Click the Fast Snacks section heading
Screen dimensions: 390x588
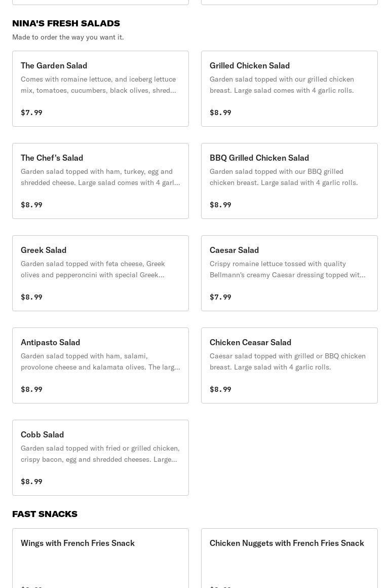click(x=45, y=514)
